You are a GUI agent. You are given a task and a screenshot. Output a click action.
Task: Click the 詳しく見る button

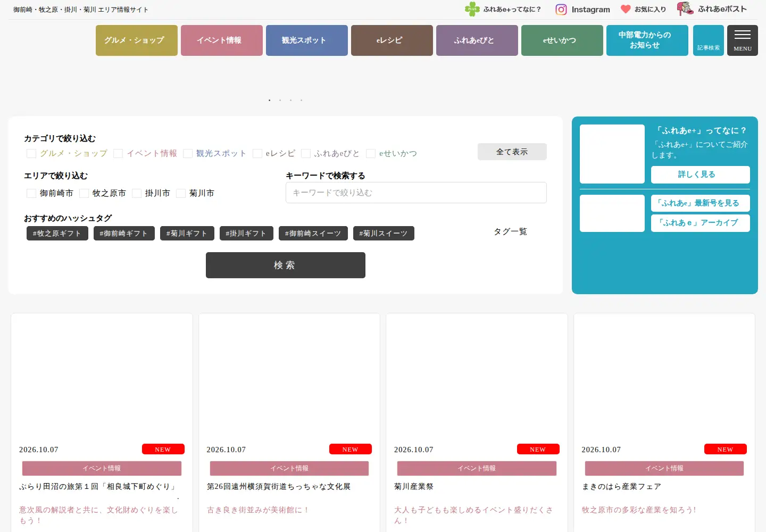[x=701, y=174]
